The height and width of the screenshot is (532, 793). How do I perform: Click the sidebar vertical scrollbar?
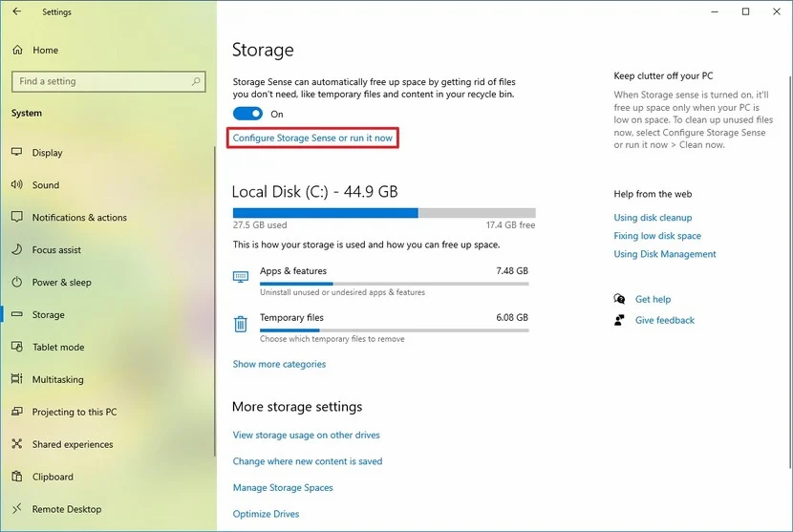(x=214, y=302)
